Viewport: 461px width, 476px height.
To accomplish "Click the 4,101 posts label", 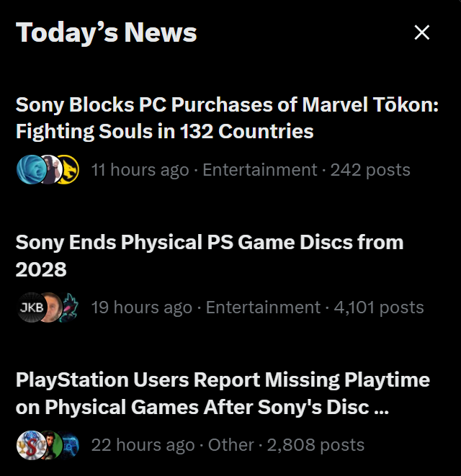I will (379, 307).
